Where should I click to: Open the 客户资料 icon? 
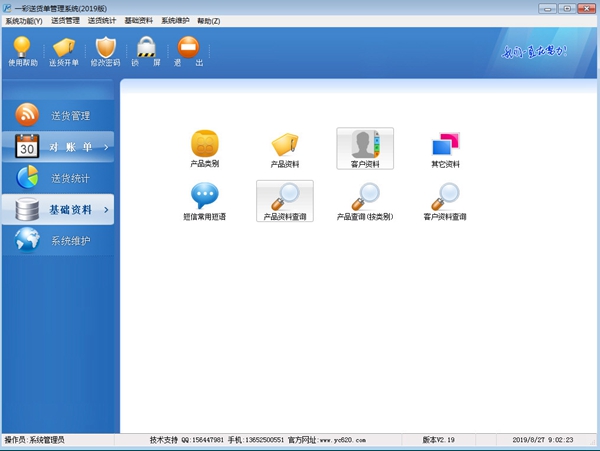[365, 147]
